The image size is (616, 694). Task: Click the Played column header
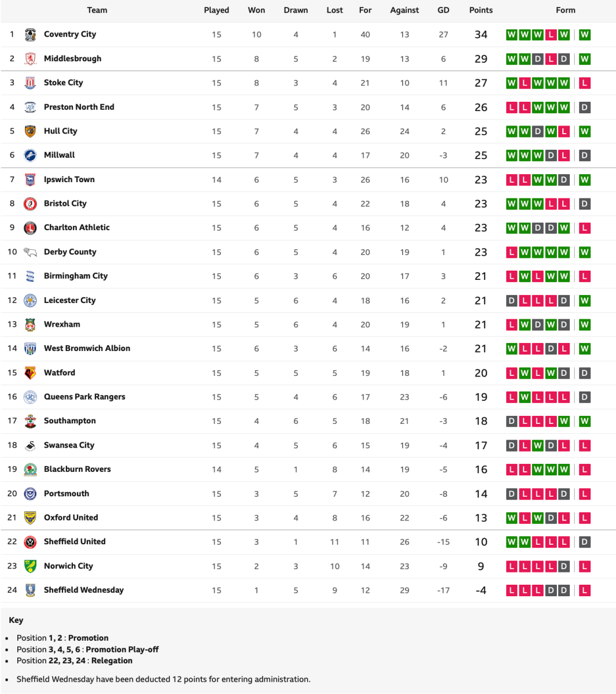point(216,10)
